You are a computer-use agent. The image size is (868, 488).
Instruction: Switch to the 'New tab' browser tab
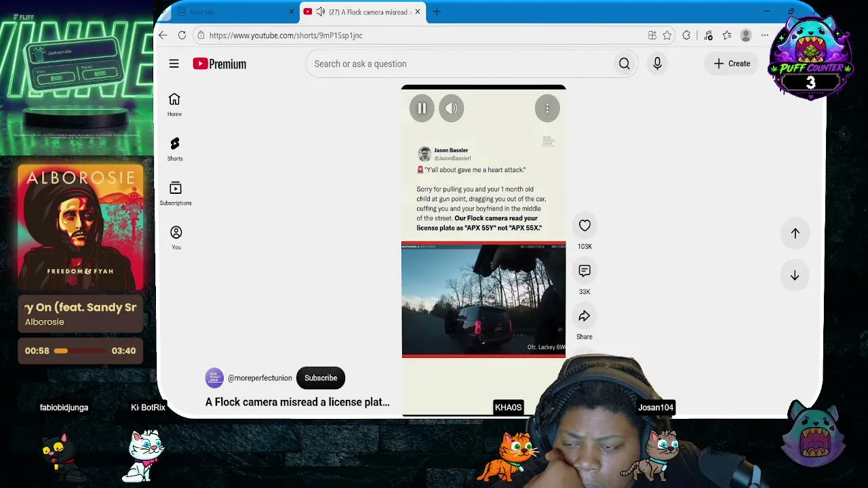pyautogui.click(x=231, y=12)
